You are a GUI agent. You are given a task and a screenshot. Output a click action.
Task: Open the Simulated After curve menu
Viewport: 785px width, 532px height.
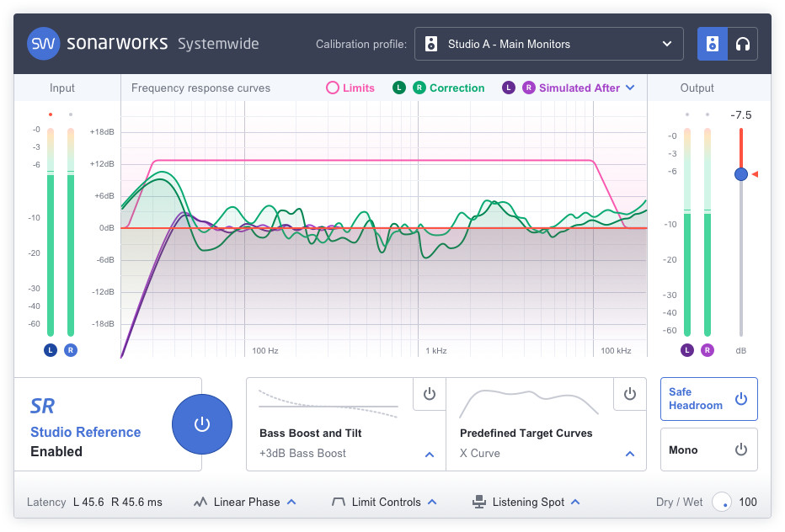(x=630, y=88)
